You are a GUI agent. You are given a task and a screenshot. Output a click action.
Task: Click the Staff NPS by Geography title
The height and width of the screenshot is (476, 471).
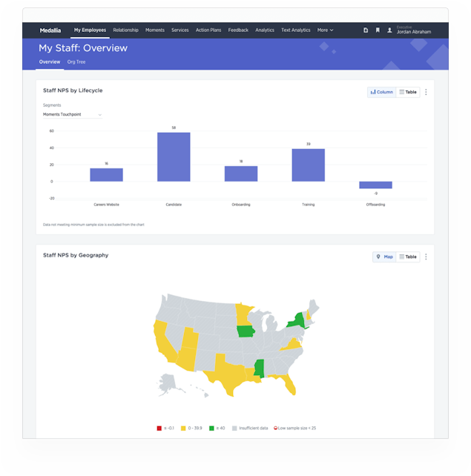76,255
